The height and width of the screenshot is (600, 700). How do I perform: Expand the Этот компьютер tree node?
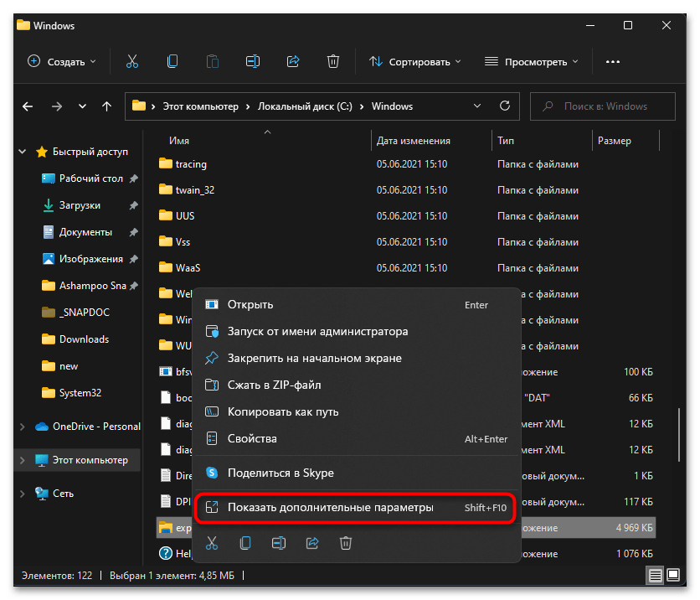pyautogui.click(x=23, y=460)
